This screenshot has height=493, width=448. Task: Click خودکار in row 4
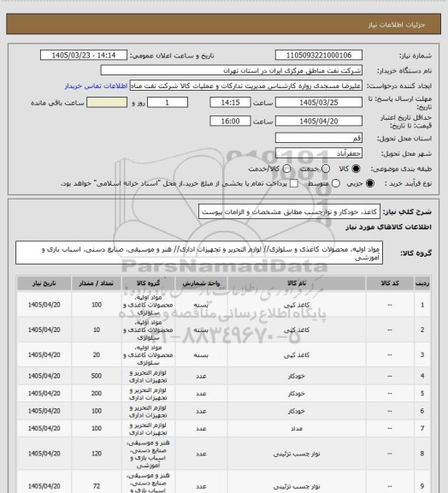pos(297,376)
